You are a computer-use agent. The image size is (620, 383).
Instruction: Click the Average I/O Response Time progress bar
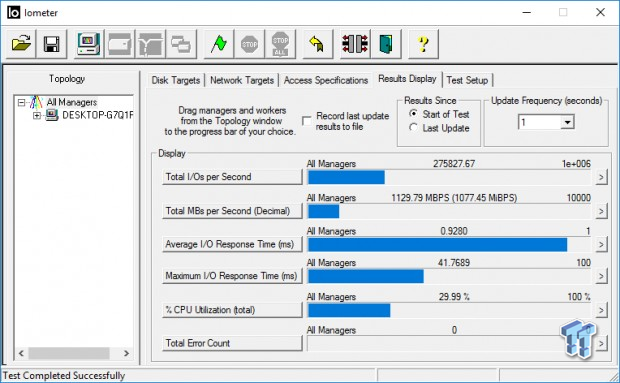[449, 245]
